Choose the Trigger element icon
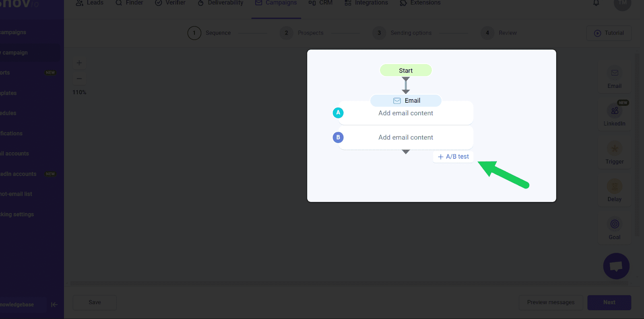This screenshot has height=319, width=644. tap(614, 149)
